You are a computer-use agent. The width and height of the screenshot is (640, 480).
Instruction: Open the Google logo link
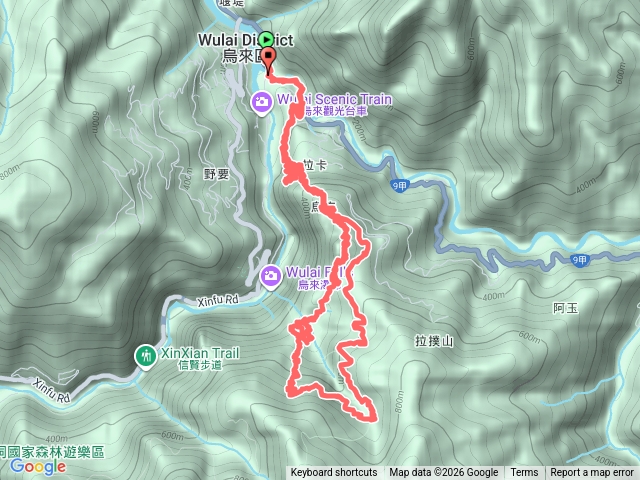click(38, 467)
